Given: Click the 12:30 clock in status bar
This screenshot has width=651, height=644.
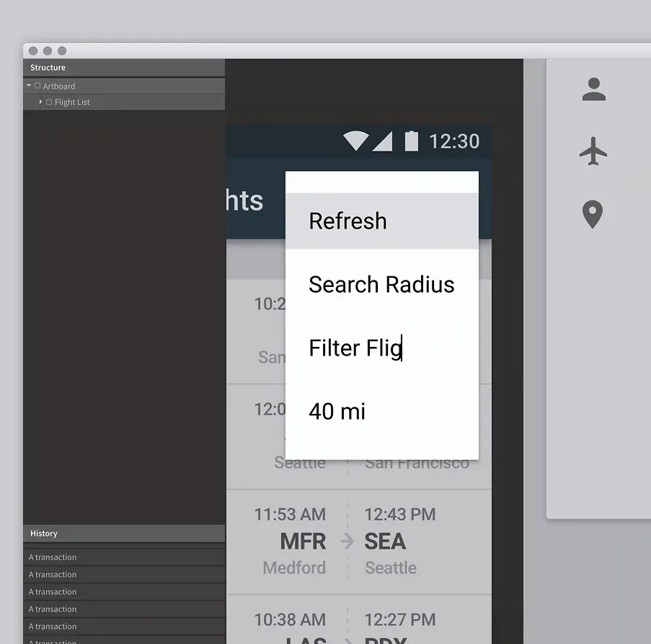Looking at the screenshot, I should [x=454, y=141].
